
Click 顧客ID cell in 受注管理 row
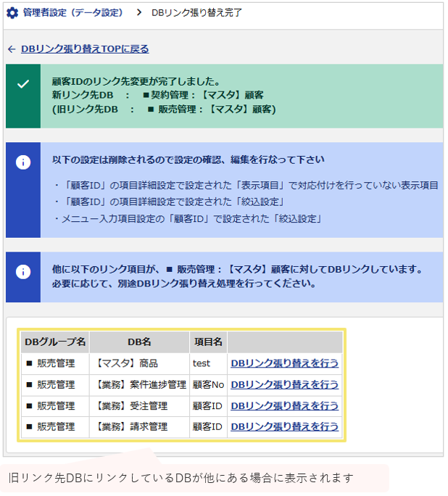208,406
